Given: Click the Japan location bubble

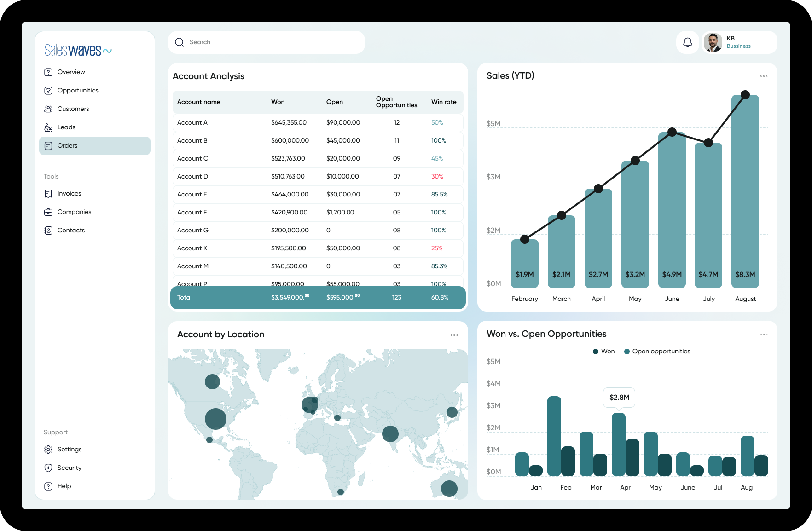Looking at the screenshot, I should pos(452,412).
